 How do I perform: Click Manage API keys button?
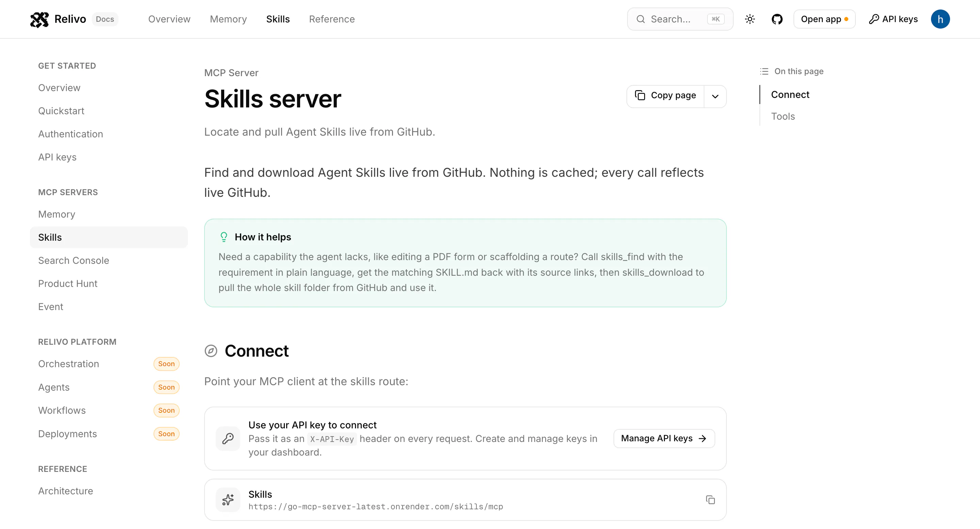click(x=664, y=439)
